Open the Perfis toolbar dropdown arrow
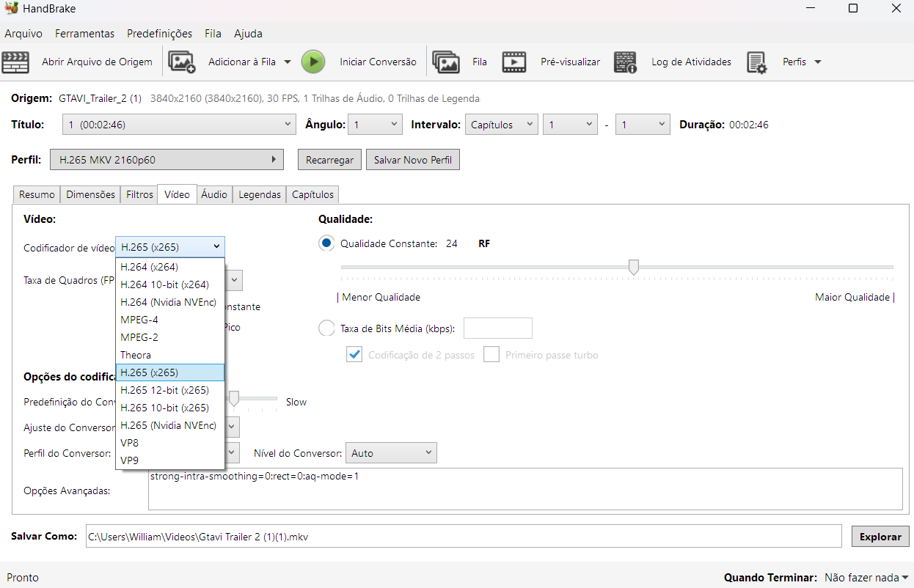The width and height of the screenshot is (914, 588). (817, 62)
